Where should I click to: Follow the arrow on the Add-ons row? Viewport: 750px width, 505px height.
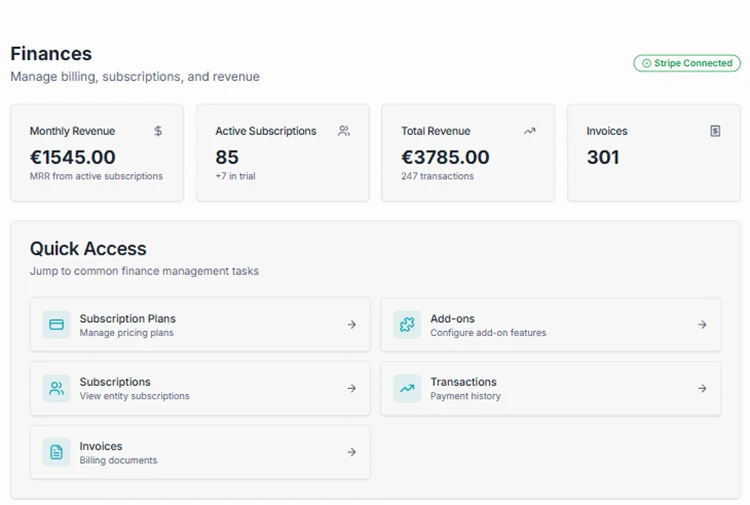[702, 325]
